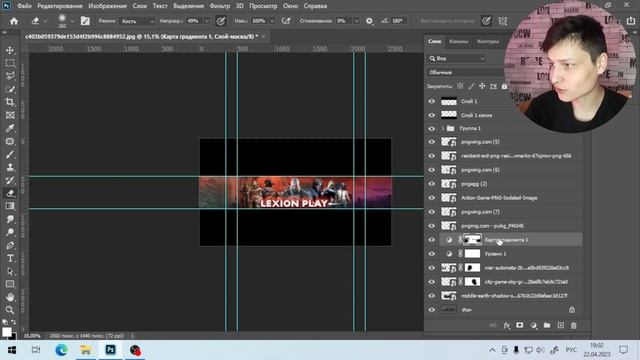Select the Dodge tool
Viewport: 640px width, 360px height.
pos(10,232)
